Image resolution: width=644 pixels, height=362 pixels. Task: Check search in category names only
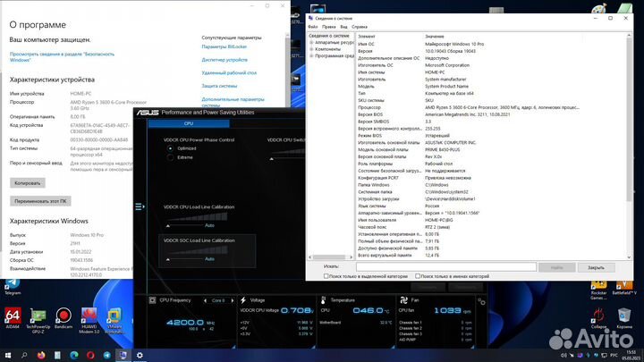(x=418, y=276)
